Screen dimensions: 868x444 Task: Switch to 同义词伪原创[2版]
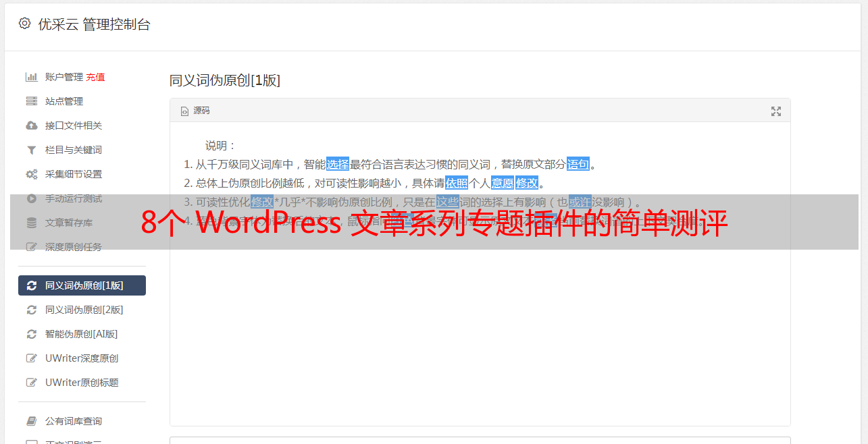pyautogui.click(x=82, y=310)
